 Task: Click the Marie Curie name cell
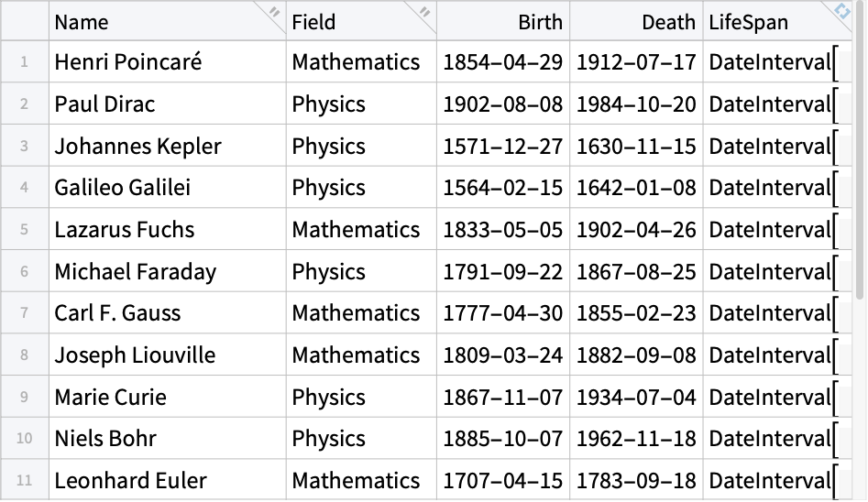(168, 397)
